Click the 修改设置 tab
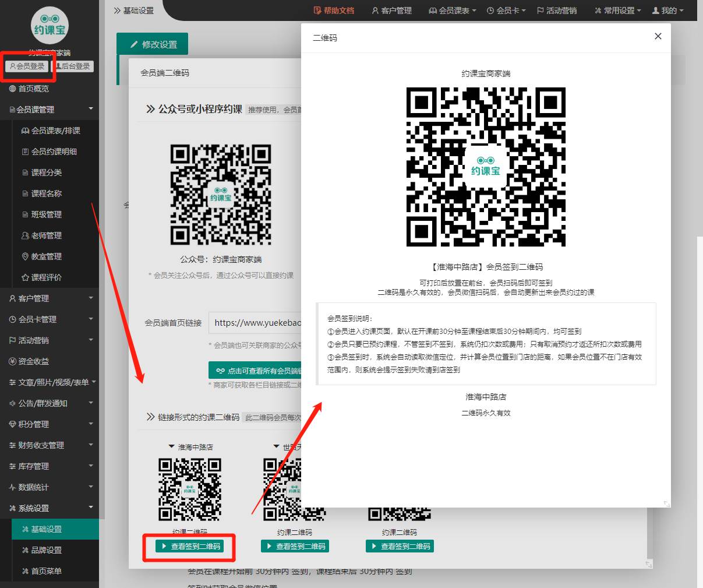Viewport: 703px width, 588px height. [153, 44]
